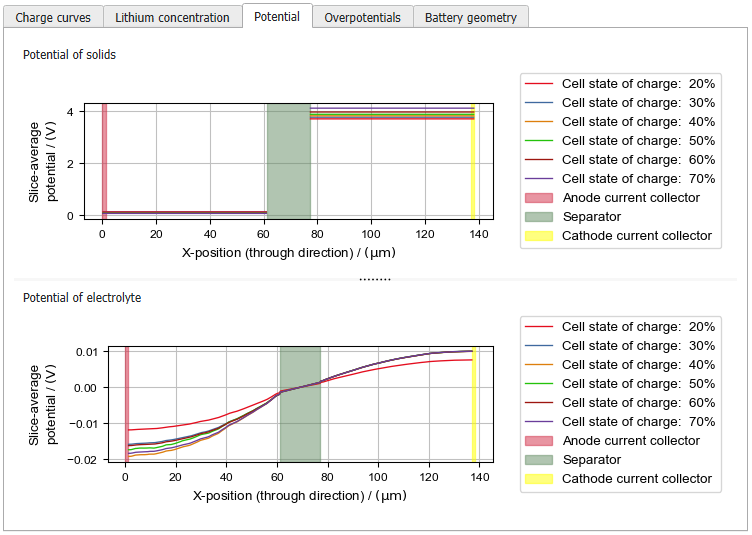
Task: Click the 20% state of charge entry in solids legend
Action: point(620,83)
